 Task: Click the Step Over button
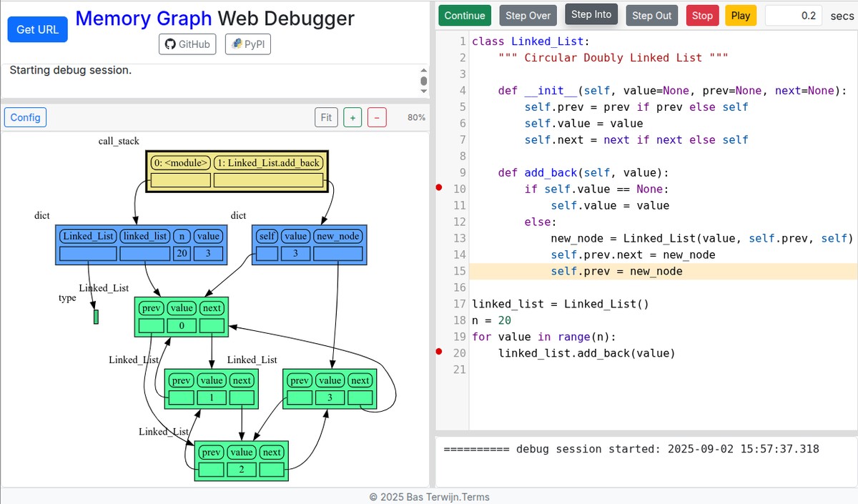(x=528, y=15)
